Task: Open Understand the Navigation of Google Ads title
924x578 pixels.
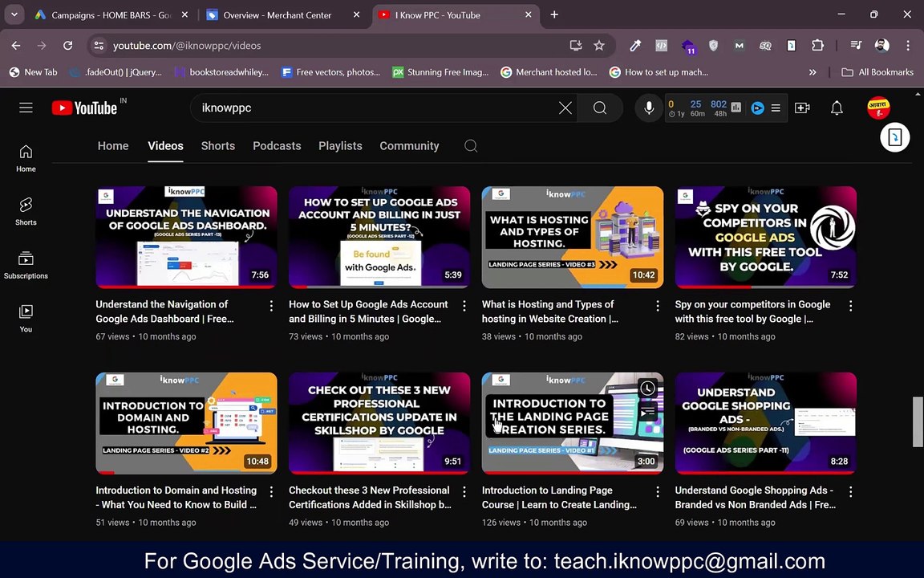Action: (164, 311)
